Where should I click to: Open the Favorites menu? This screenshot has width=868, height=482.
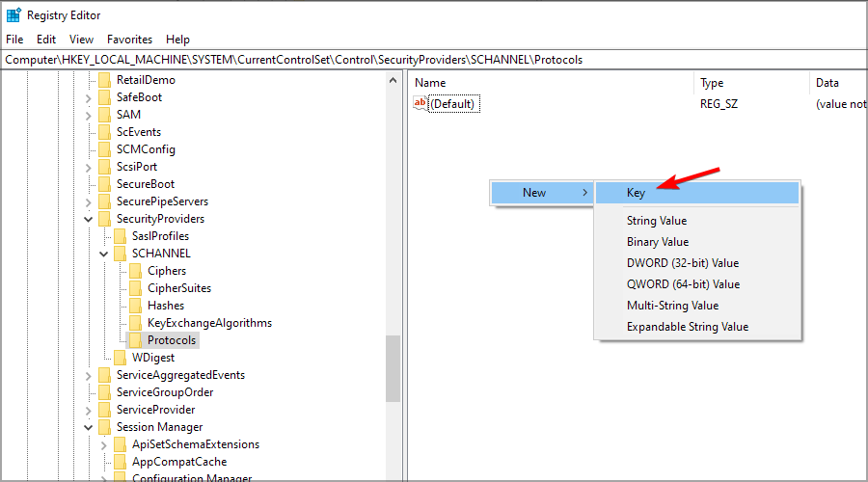coord(129,40)
